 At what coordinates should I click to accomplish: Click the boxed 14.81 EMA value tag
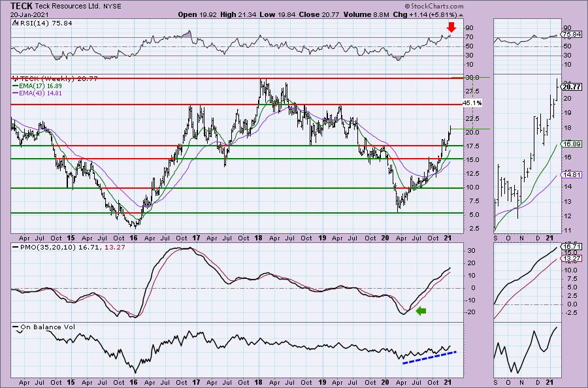[x=572, y=174]
